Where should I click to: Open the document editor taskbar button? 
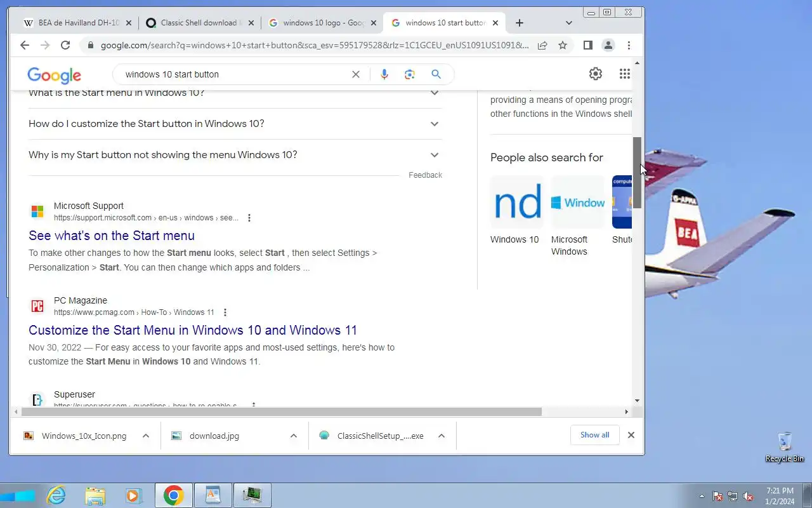click(x=213, y=495)
